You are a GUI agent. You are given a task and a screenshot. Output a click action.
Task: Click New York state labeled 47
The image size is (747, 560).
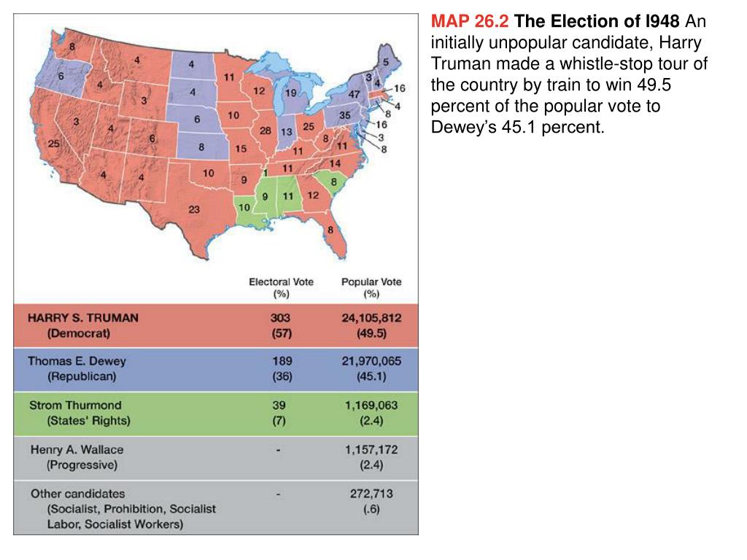pos(354,94)
